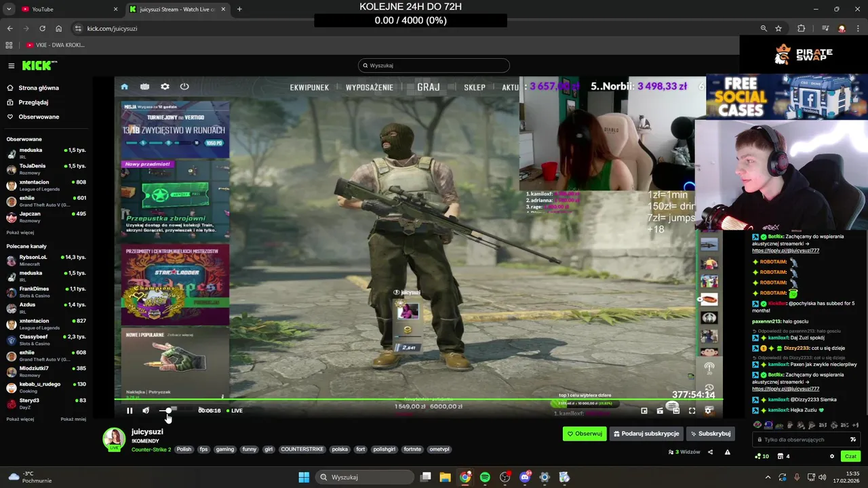
Task: Open chat settings gear icon
Action: click(x=832, y=456)
